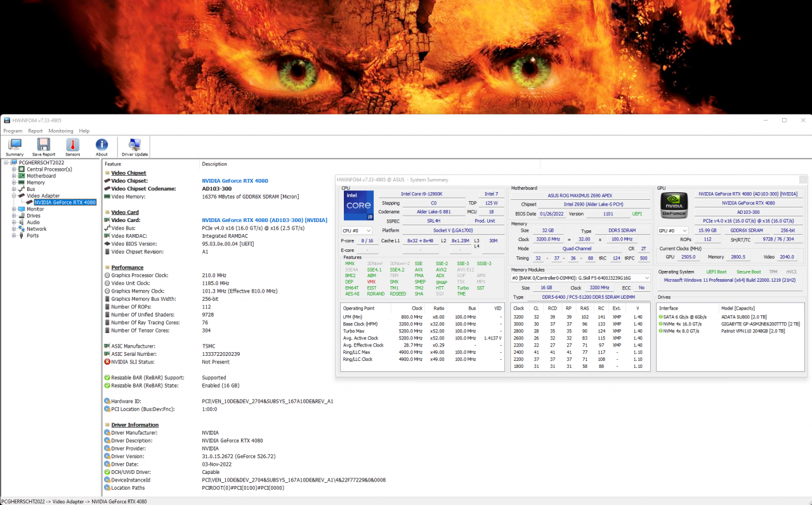Expand the Monitor tree node
This screenshot has width=812, height=505.
(x=14, y=209)
